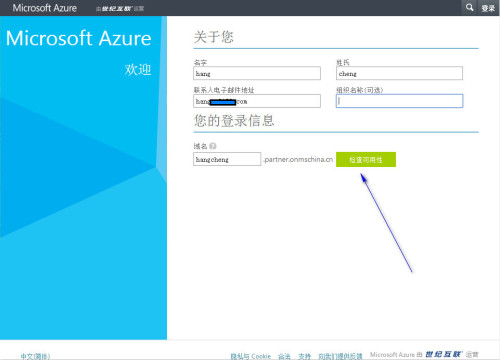
Task: Click the .partner.onmschina.cn domain suffix text
Action: 298,159
